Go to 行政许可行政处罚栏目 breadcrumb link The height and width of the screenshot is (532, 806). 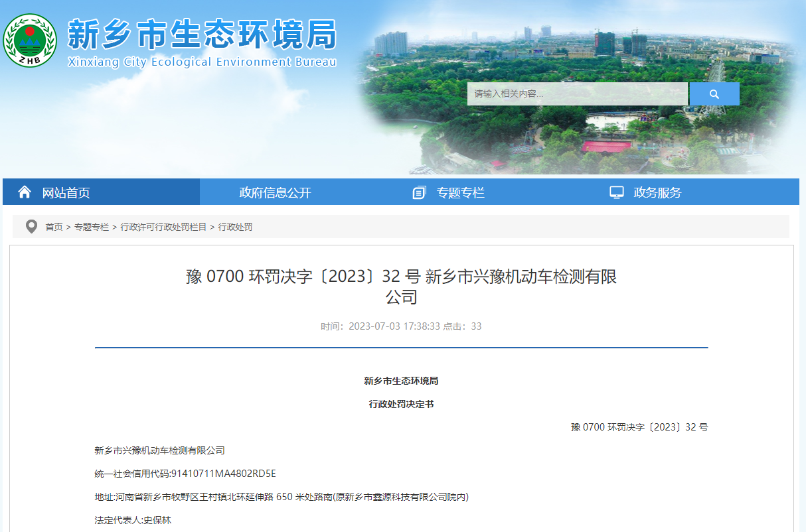point(163,227)
